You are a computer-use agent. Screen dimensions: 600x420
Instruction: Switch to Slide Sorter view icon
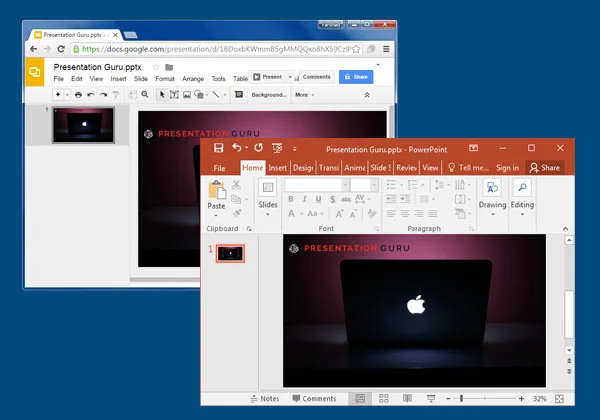(384, 399)
